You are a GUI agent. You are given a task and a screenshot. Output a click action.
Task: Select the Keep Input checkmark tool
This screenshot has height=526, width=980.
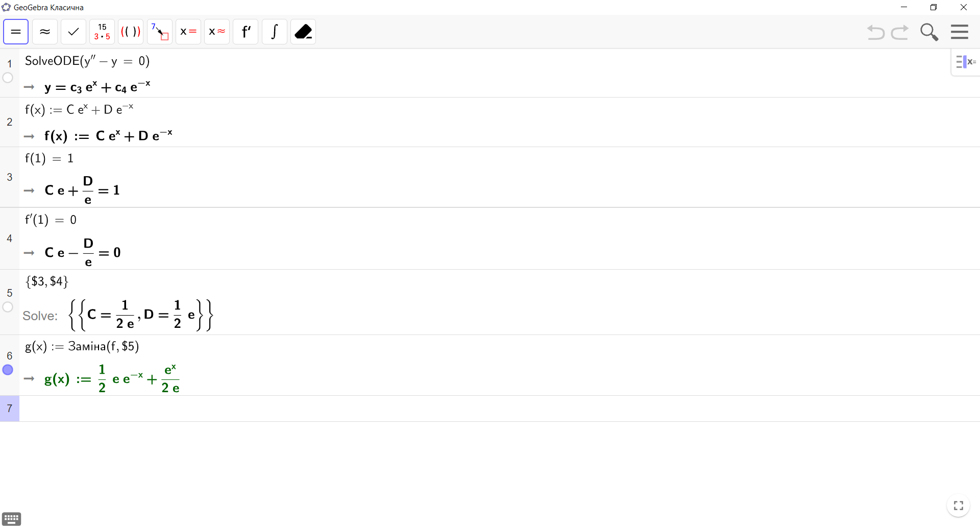tap(73, 32)
